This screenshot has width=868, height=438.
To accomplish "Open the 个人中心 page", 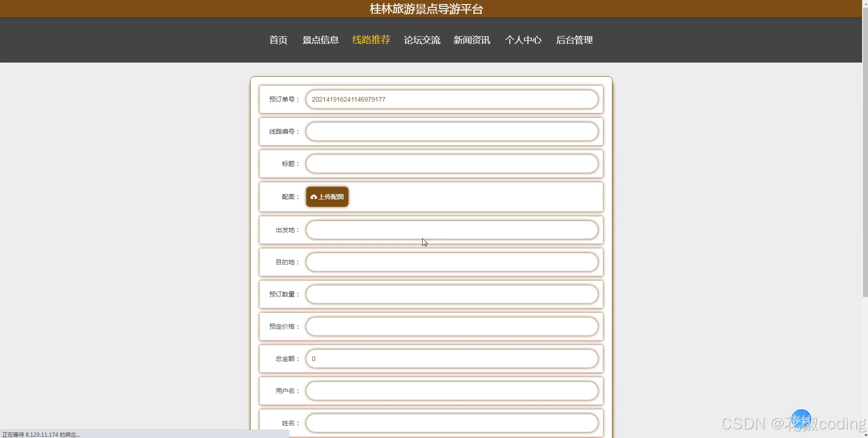I will (x=523, y=40).
